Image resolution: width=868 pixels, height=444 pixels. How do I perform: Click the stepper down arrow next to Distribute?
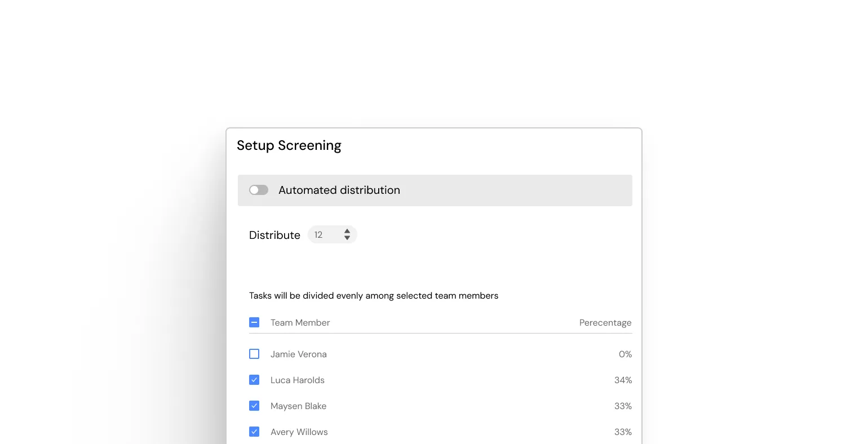coord(348,238)
